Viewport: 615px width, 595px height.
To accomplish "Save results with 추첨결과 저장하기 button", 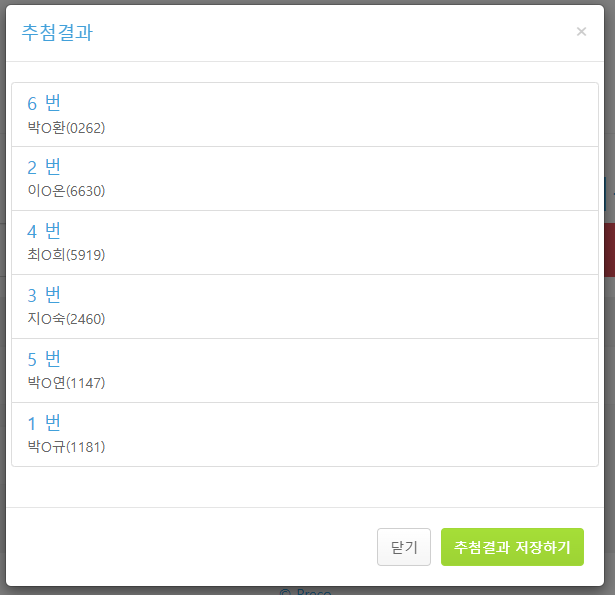I will pos(512,547).
